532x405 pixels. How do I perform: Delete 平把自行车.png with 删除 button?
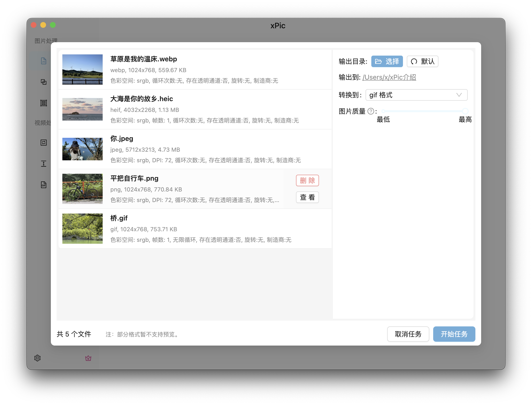click(307, 180)
